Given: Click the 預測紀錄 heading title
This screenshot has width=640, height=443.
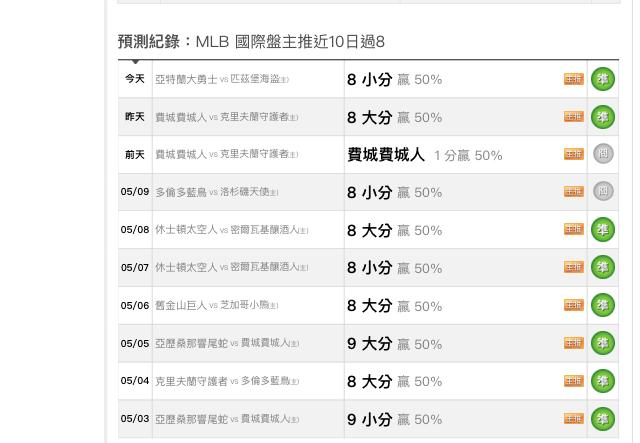Looking at the screenshot, I should 149,42.
